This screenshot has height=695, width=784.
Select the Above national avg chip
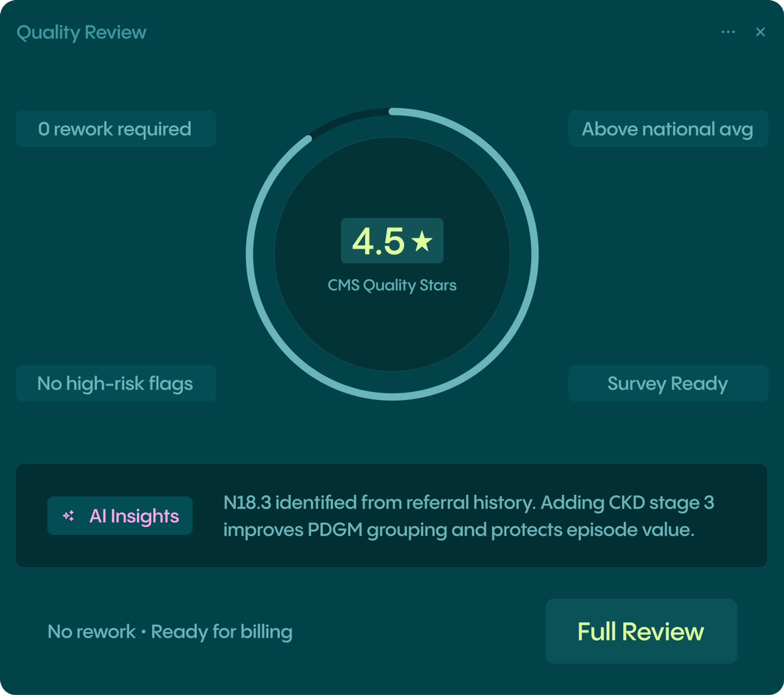[668, 129]
